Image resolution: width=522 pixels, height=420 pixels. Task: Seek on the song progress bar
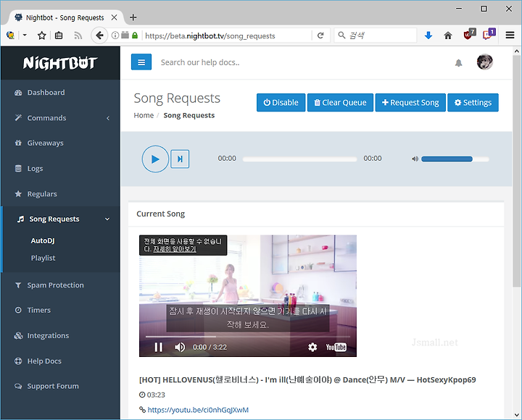point(299,159)
